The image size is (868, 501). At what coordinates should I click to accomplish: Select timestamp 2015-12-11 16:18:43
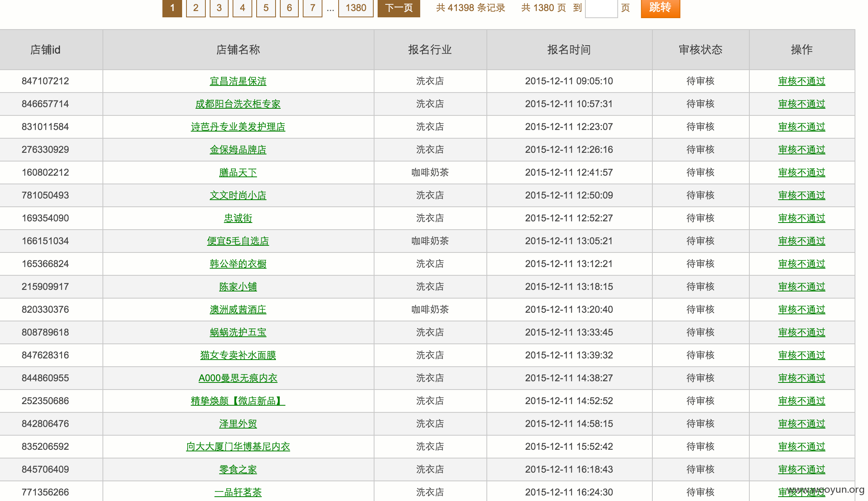coord(569,469)
